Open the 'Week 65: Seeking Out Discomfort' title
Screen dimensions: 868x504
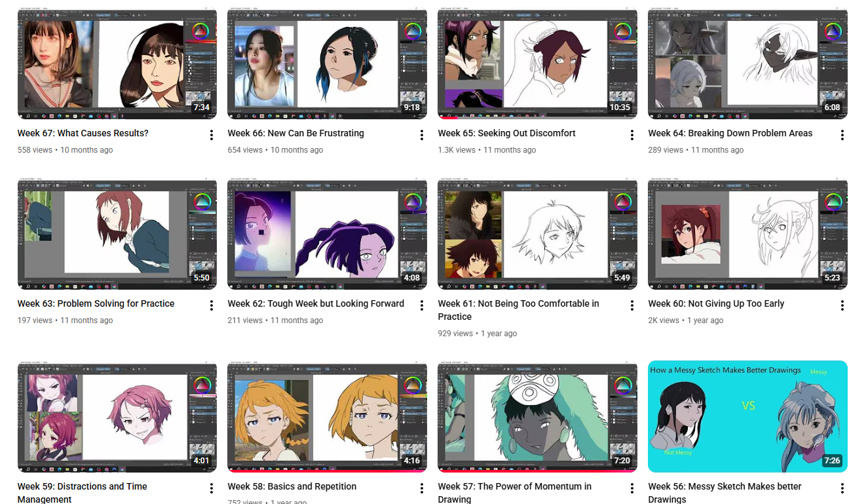pyautogui.click(x=507, y=133)
